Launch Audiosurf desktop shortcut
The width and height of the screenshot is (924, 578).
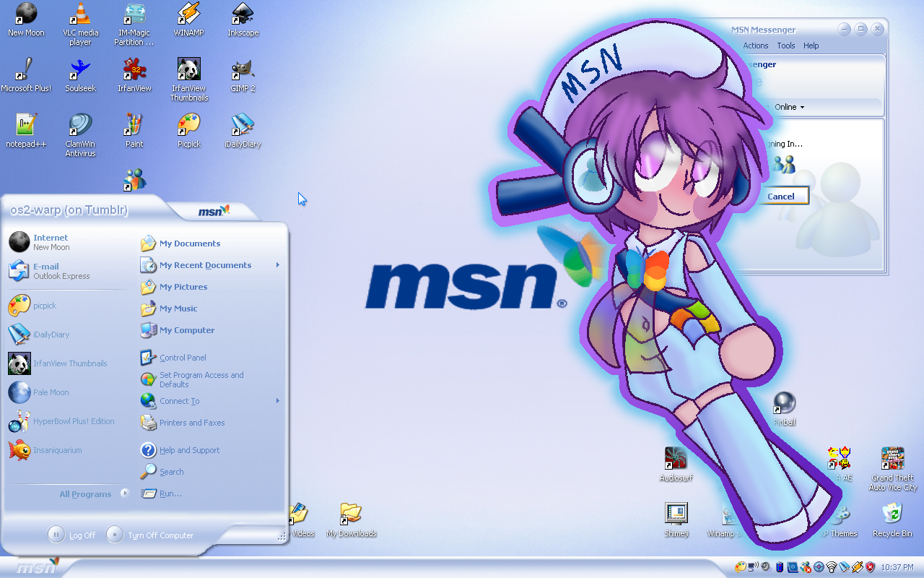pyautogui.click(x=676, y=459)
